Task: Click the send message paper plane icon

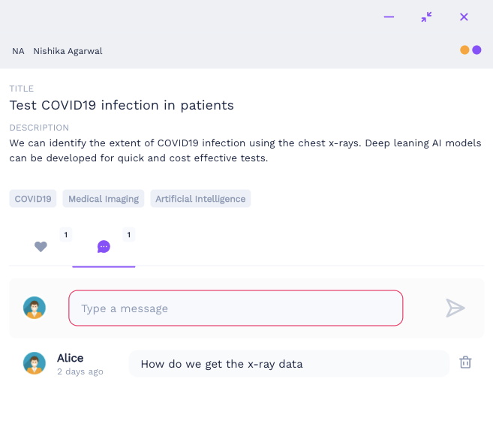Action: click(x=455, y=308)
